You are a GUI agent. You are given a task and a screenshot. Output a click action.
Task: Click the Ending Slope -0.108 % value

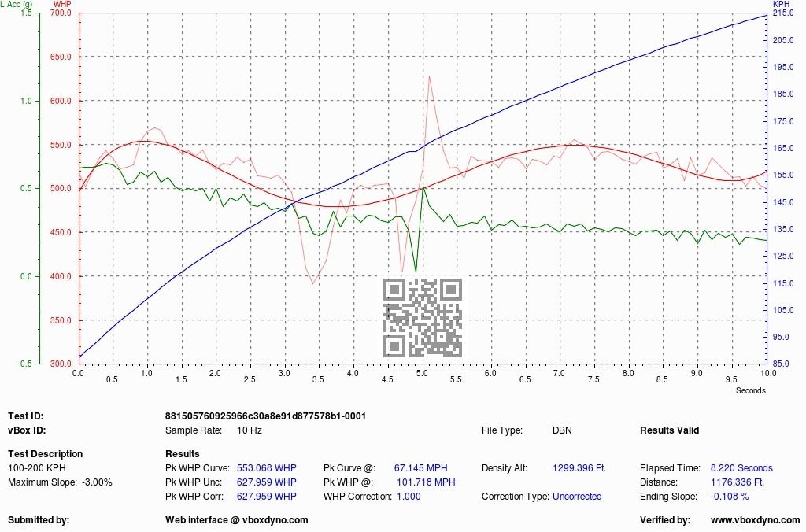click(x=730, y=497)
